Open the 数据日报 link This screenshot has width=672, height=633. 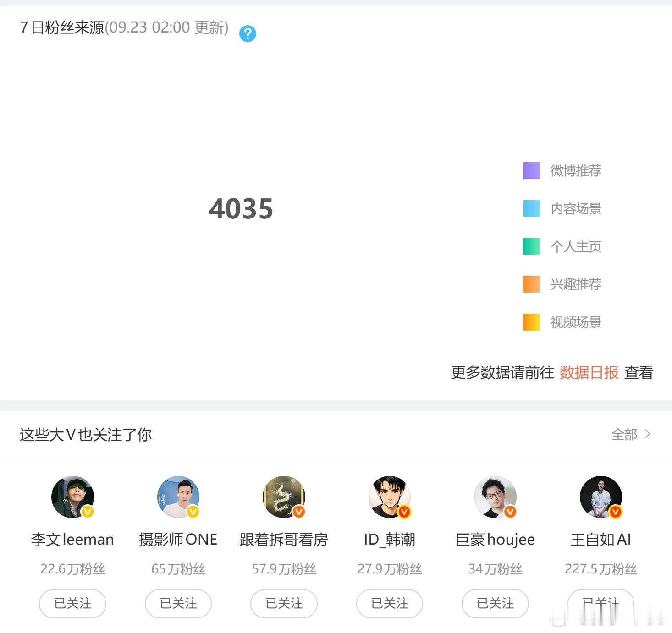[x=589, y=372]
